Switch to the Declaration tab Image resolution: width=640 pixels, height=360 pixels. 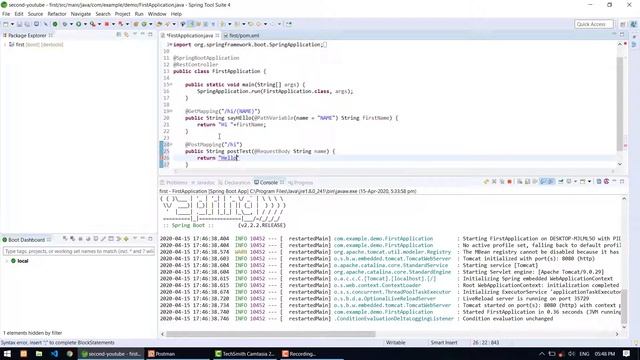pyautogui.click(x=234, y=182)
